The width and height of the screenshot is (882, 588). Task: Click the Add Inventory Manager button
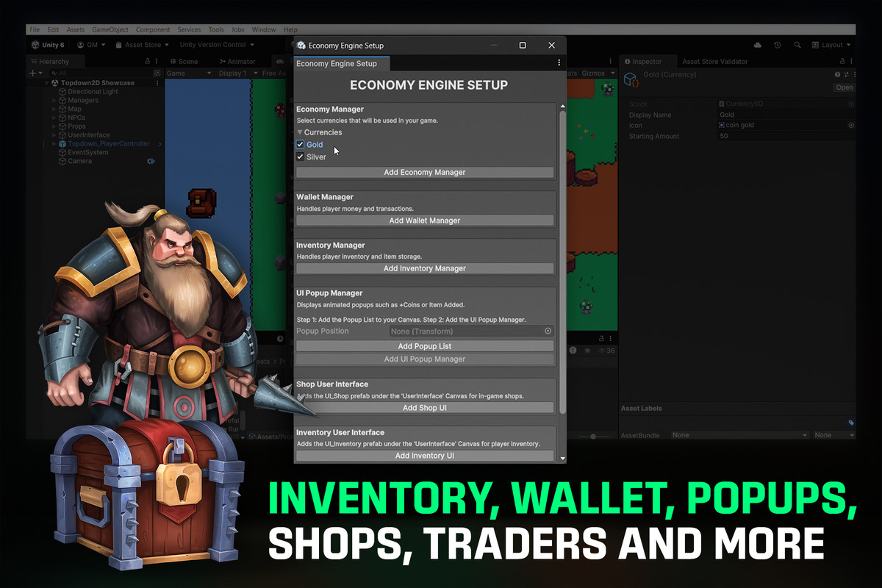point(425,269)
